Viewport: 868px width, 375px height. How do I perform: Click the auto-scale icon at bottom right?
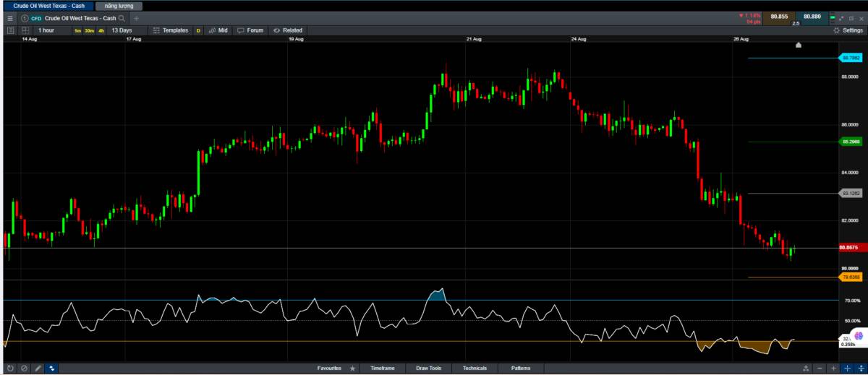pyautogui.click(x=805, y=368)
